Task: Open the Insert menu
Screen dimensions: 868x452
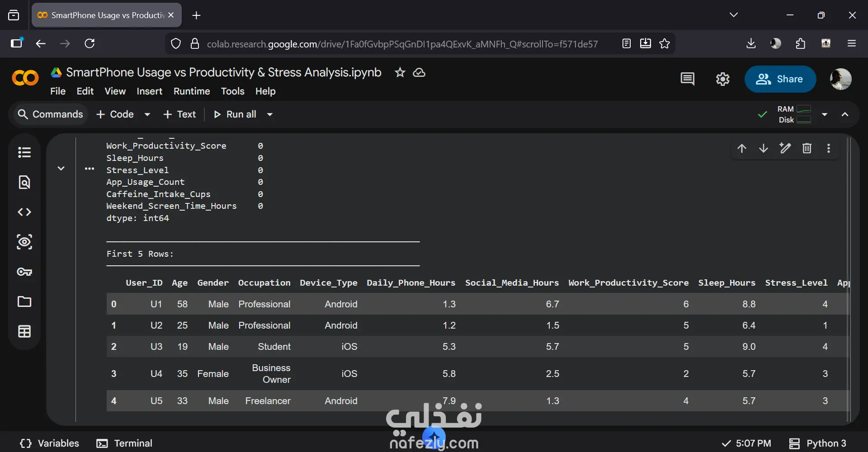Action: [x=149, y=91]
